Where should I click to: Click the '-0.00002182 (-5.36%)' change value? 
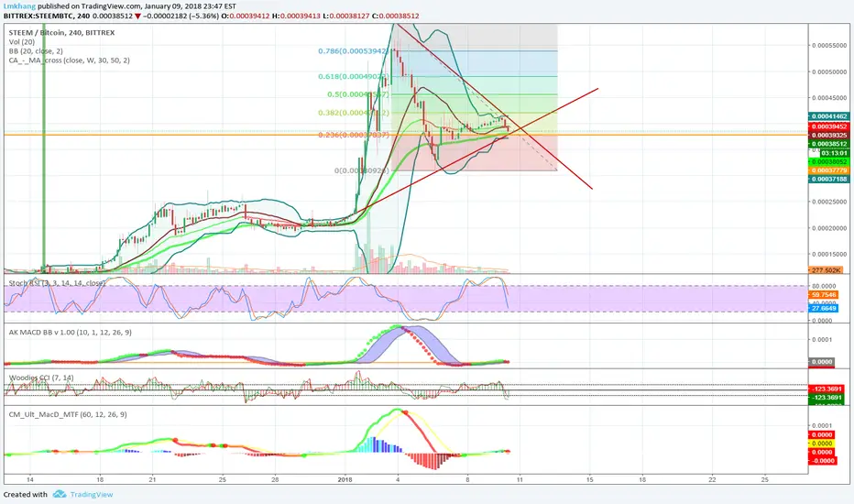coord(181,16)
